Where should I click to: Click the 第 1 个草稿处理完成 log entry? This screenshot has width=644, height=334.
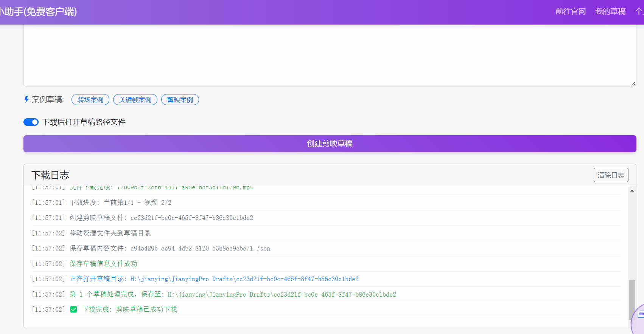pyautogui.click(x=232, y=294)
